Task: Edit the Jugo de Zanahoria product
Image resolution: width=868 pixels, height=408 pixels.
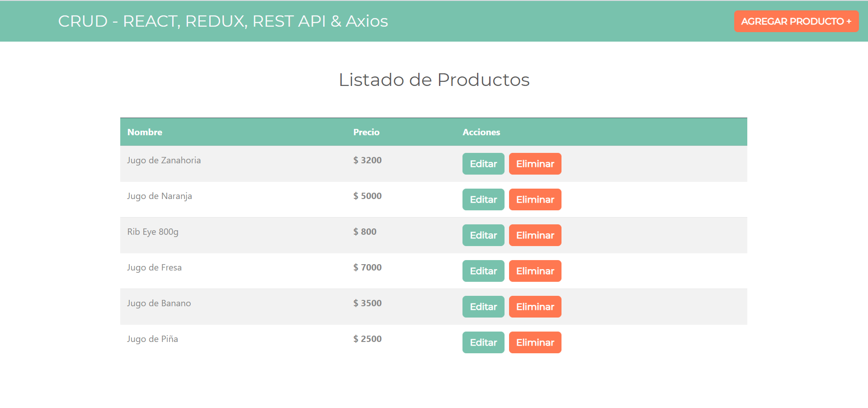Action: (x=483, y=164)
